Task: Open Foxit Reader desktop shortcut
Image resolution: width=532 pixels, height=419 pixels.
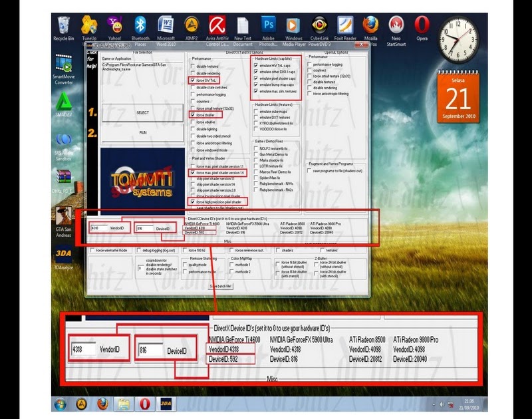Action: tap(345, 29)
